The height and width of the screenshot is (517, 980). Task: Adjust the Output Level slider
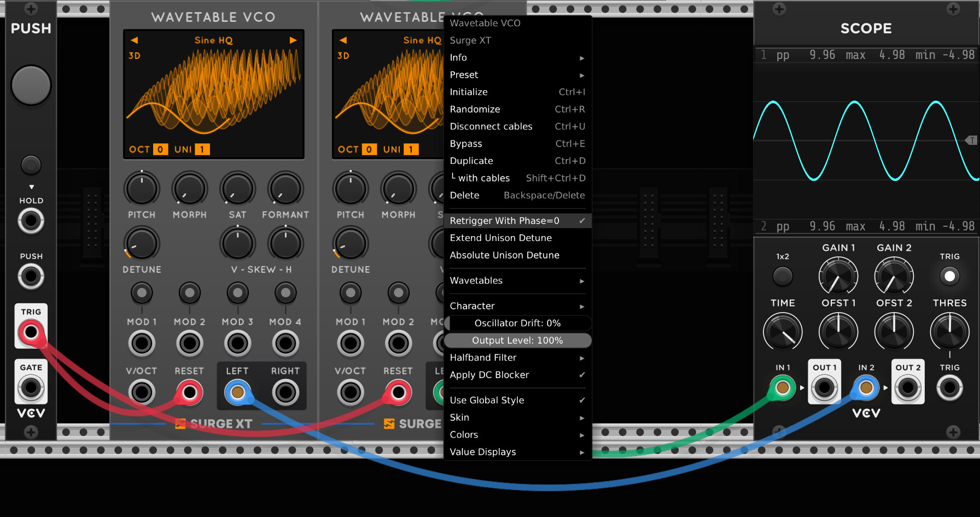[517, 340]
